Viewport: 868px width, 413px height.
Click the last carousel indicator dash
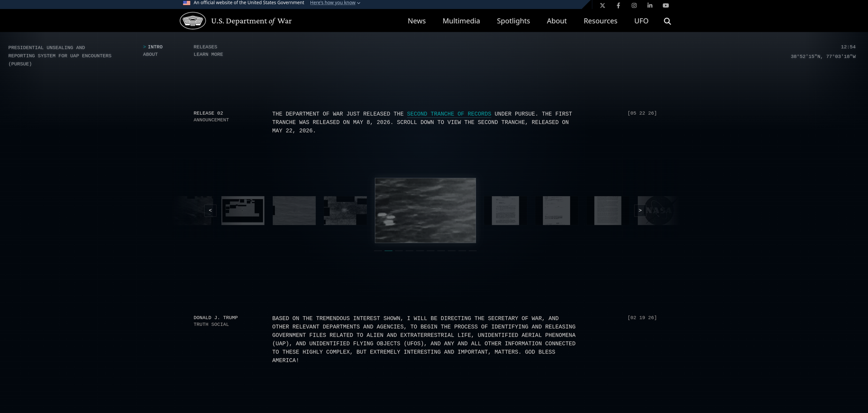(473, 251)
